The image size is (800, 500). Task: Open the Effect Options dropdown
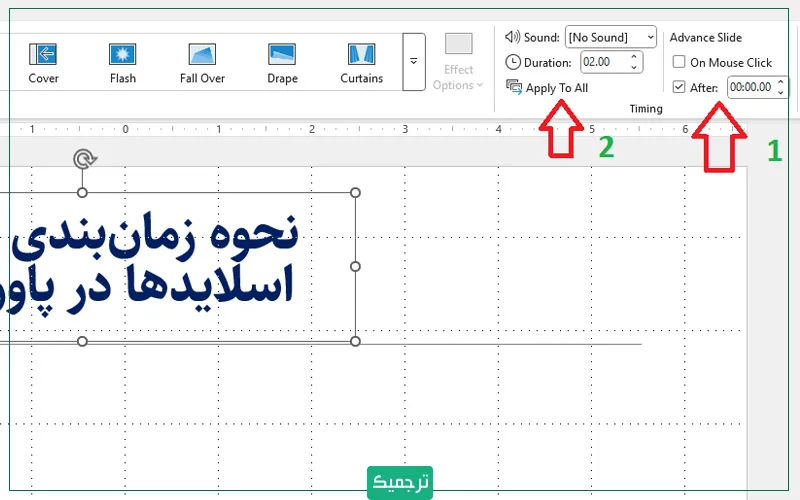458,62
